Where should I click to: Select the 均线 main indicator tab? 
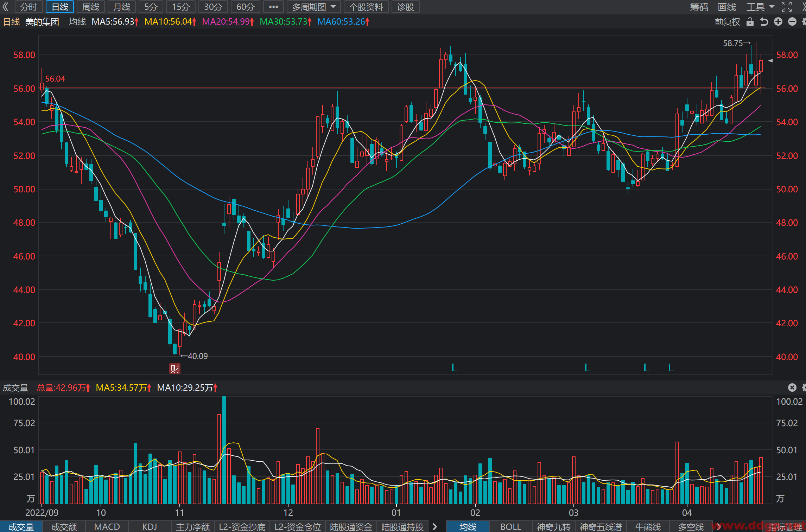468,527
